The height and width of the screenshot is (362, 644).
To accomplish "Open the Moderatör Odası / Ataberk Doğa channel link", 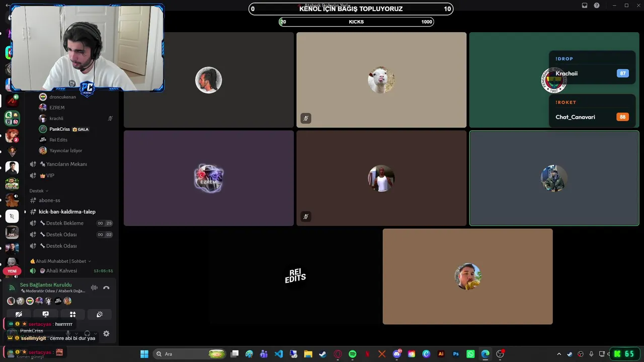I will point(53,291).
